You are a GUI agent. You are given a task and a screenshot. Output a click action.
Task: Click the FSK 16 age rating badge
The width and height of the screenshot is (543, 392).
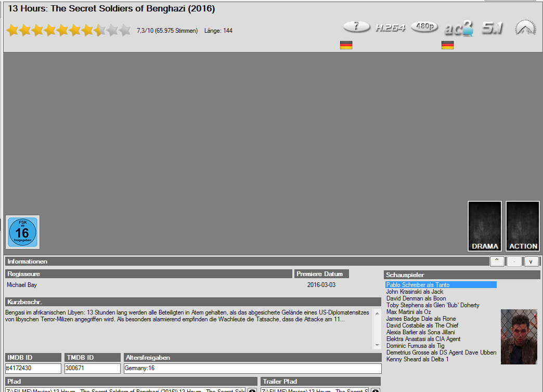[x=22, y=232]
